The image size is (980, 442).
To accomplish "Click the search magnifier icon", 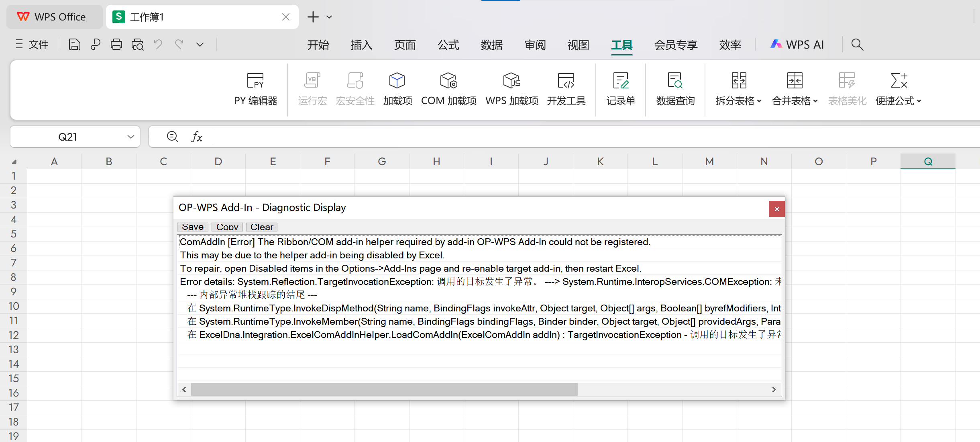I will coord(857,45).
